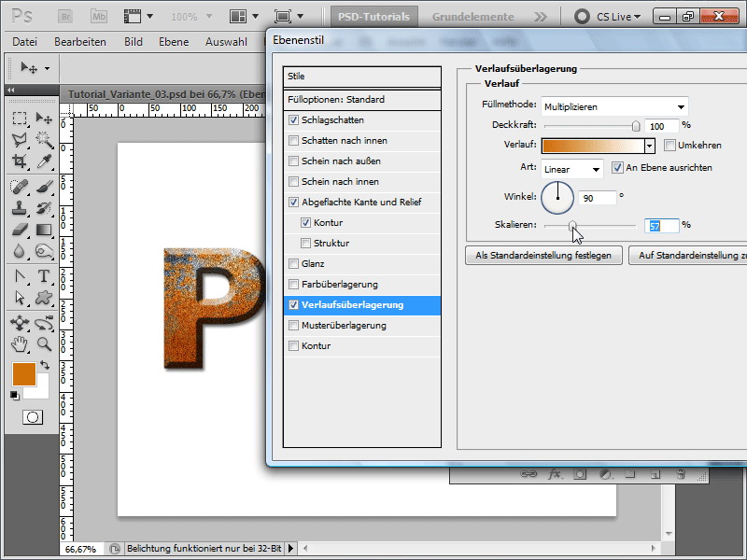Select the Magic Wand tool
Screen dimensions: 747x560
pos(44,139)
